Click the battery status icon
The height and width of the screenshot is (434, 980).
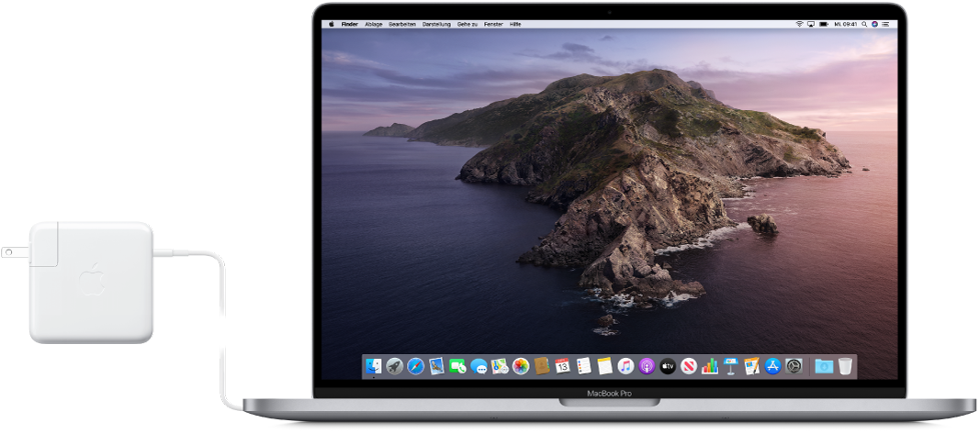[x=824, y=24]
